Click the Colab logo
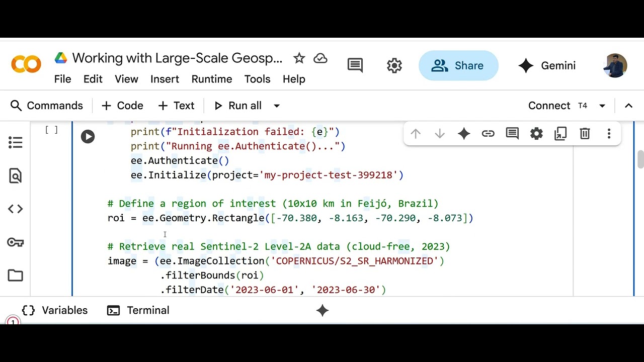644x362 pixels. pos(26,65)
